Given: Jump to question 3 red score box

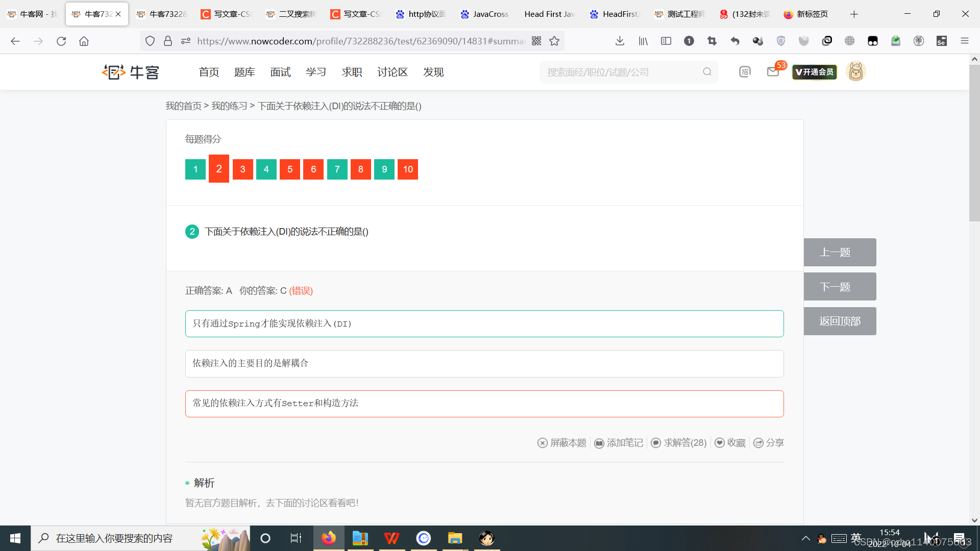Looking at the screenshot, I should (x=243, y=169).
